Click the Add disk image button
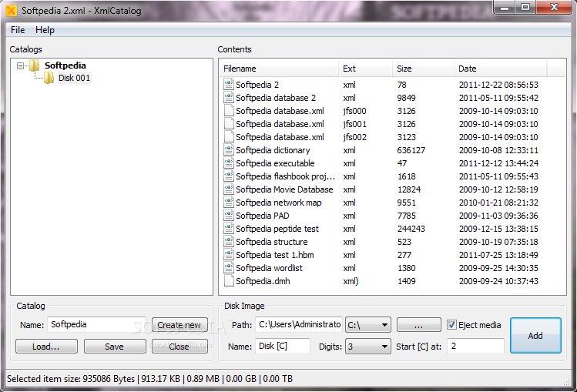This screenshot has height=392, width=577. (535, 335)
